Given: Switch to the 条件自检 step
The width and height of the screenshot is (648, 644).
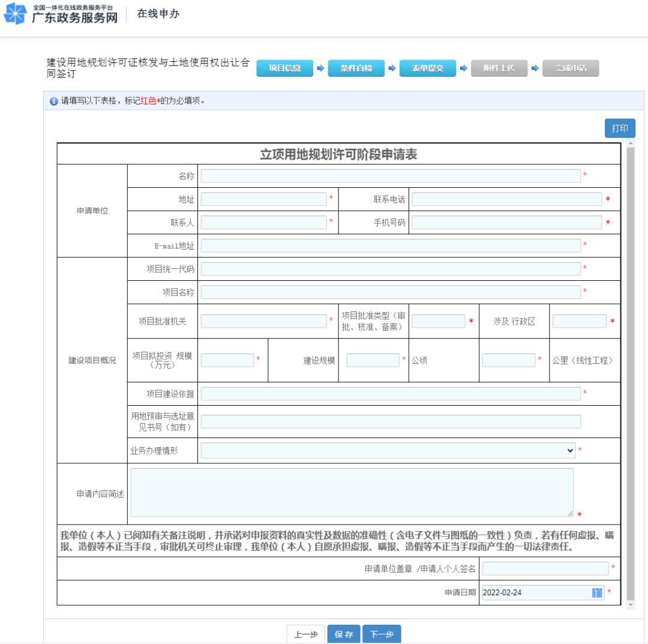Looking at the screenshot, I should tap(356, 68).
